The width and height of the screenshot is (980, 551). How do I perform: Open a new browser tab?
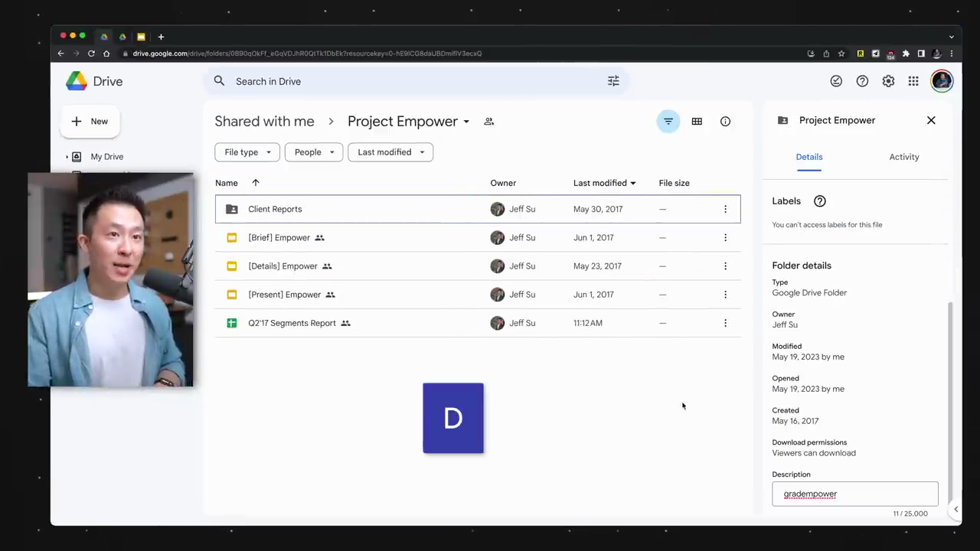tap(161, 37)
